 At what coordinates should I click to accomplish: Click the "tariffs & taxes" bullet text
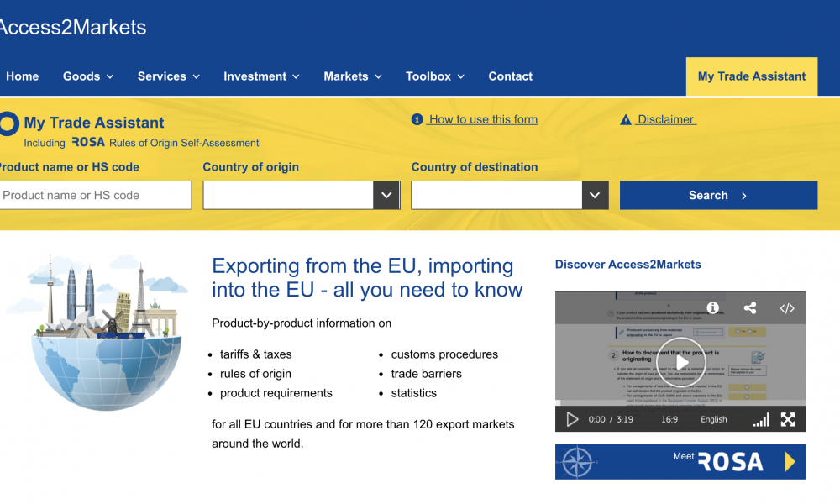click(x=256, y=354)
